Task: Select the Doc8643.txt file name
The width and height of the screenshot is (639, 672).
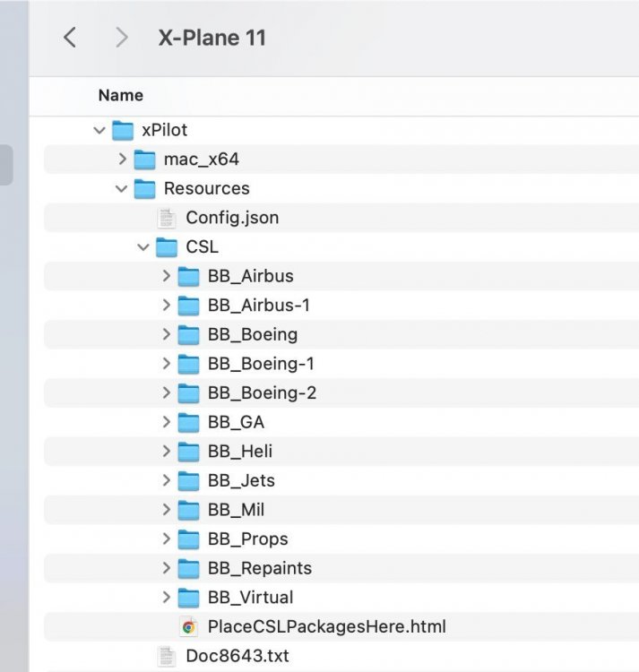Action: pos(237,656)
